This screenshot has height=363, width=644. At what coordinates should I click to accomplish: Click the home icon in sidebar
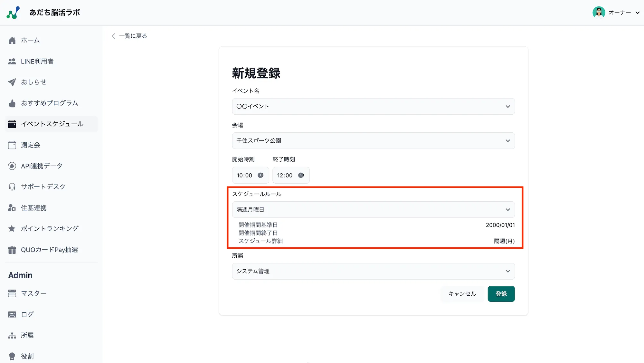click(x=12, y=41)
